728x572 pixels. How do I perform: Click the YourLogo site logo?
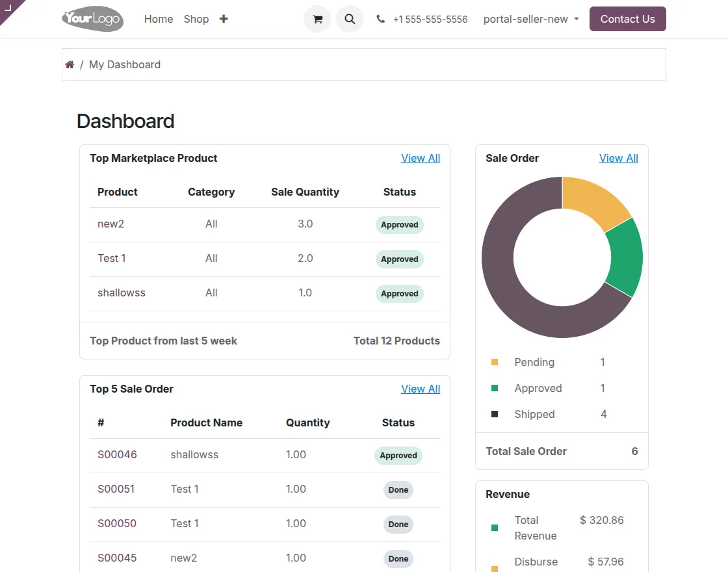(92, 19)
